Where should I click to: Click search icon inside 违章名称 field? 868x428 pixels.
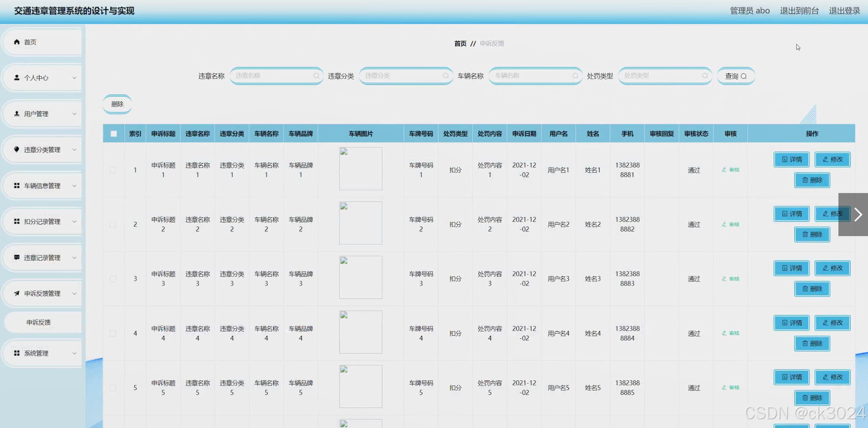pos(316,76)
